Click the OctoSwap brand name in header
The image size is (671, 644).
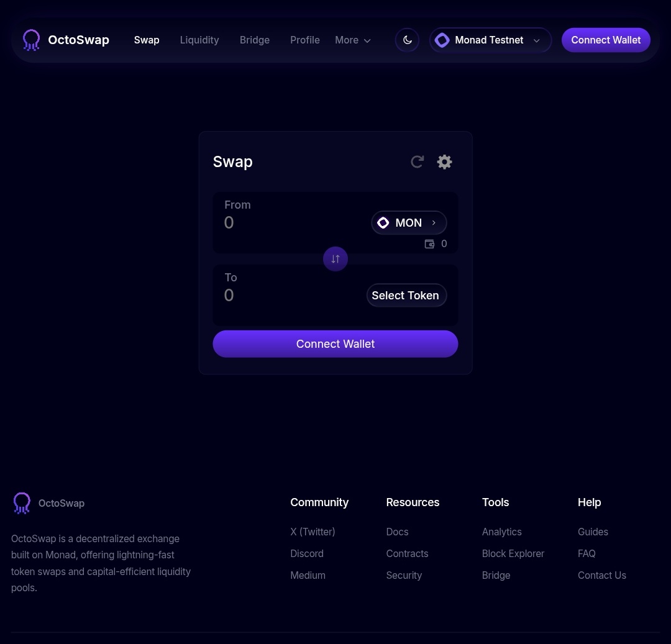[79, 40]
